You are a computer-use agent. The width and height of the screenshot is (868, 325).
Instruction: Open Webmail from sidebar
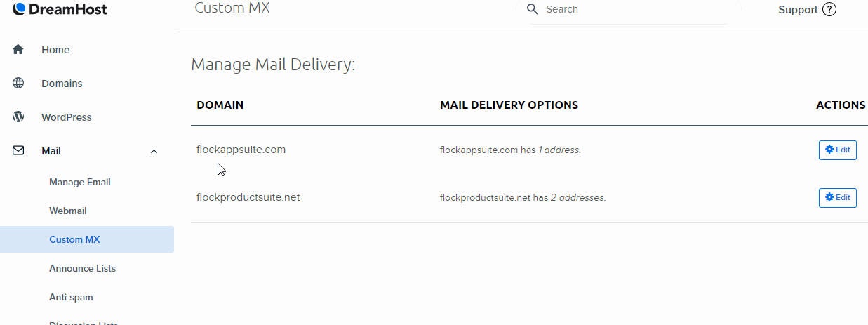68,211
